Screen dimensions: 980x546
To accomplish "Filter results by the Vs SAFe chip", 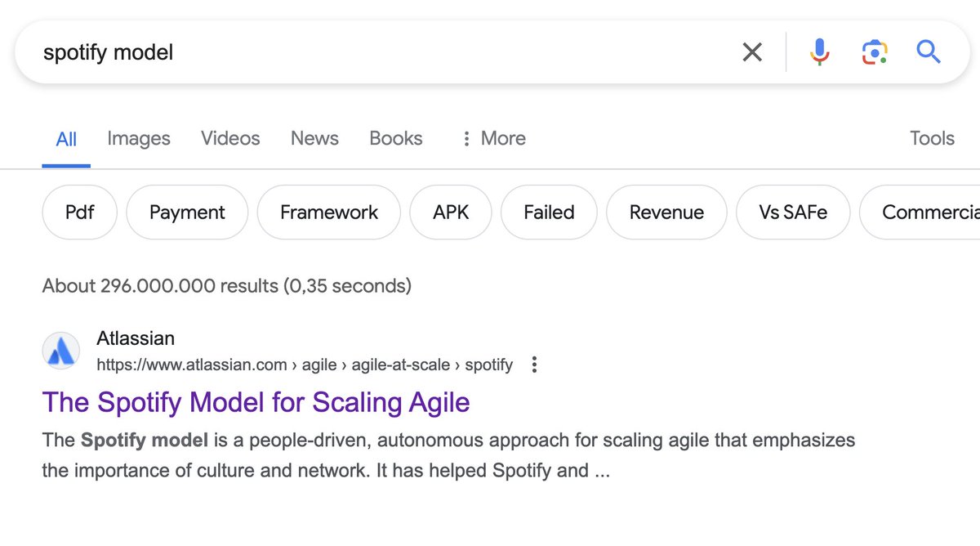I will click(793, 213).
